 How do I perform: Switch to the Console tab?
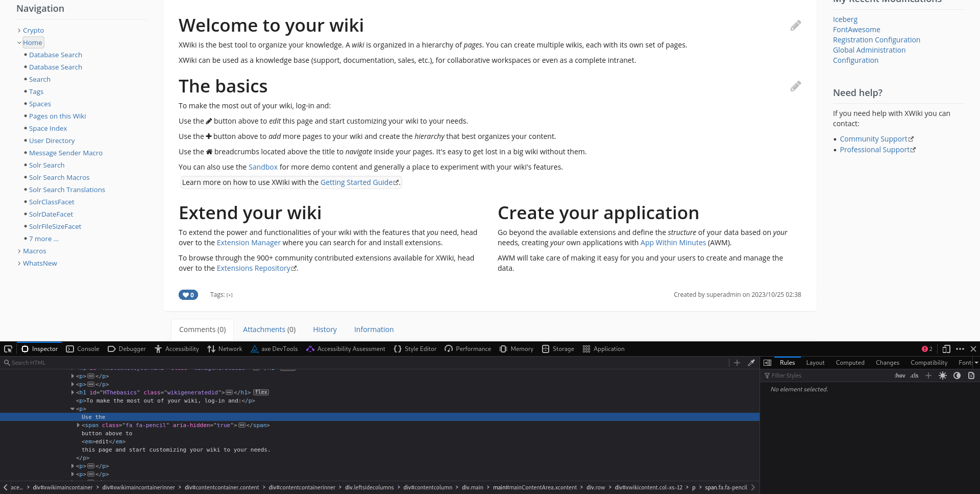83,349
